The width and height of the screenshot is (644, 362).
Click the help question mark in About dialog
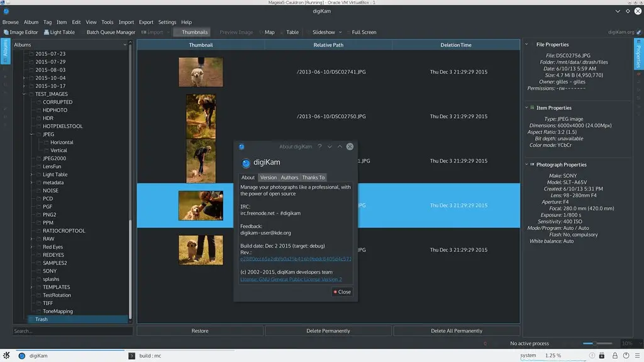tap(320, 146)
